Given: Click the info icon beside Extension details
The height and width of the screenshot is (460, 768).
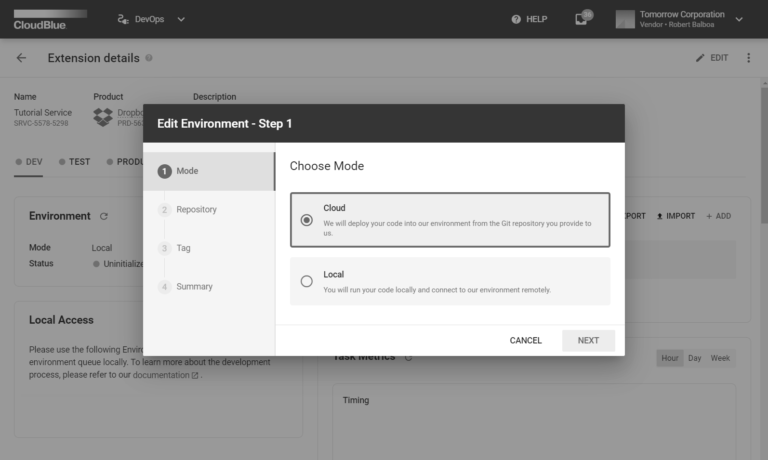Looking at the screenshot, I should click(149, 58).
